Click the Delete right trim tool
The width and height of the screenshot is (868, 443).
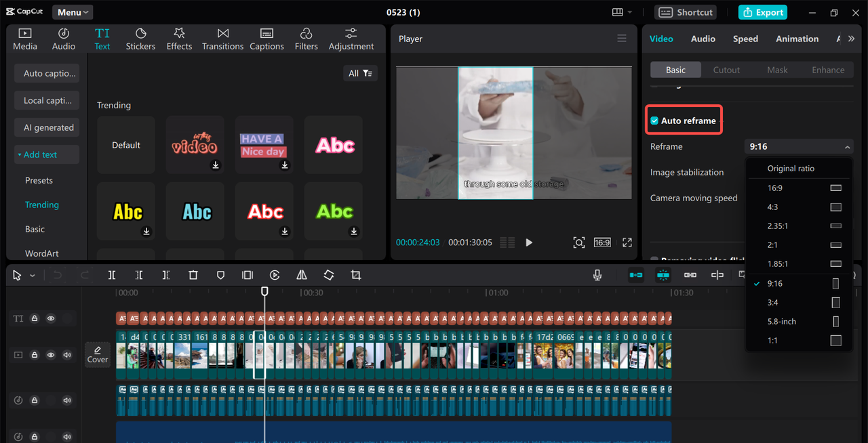click(166, 275)
